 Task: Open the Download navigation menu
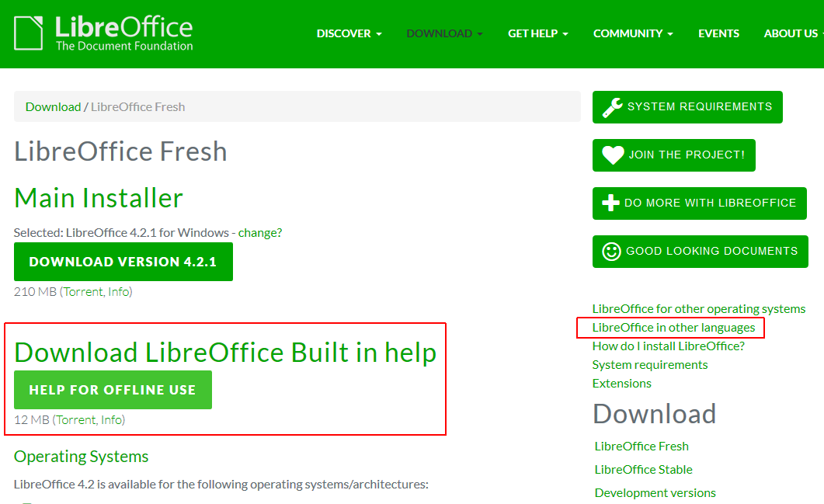pos(444,33)
